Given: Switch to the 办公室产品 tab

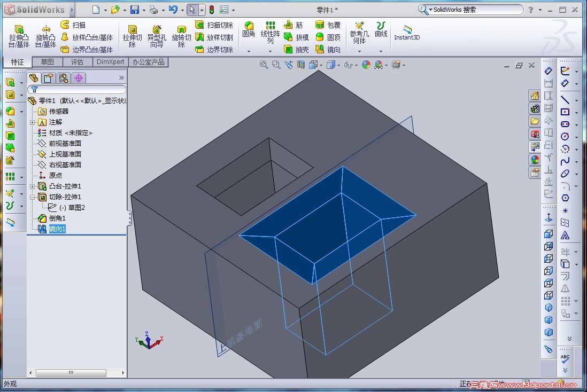Looking at the screenshot, I should 148,62.
